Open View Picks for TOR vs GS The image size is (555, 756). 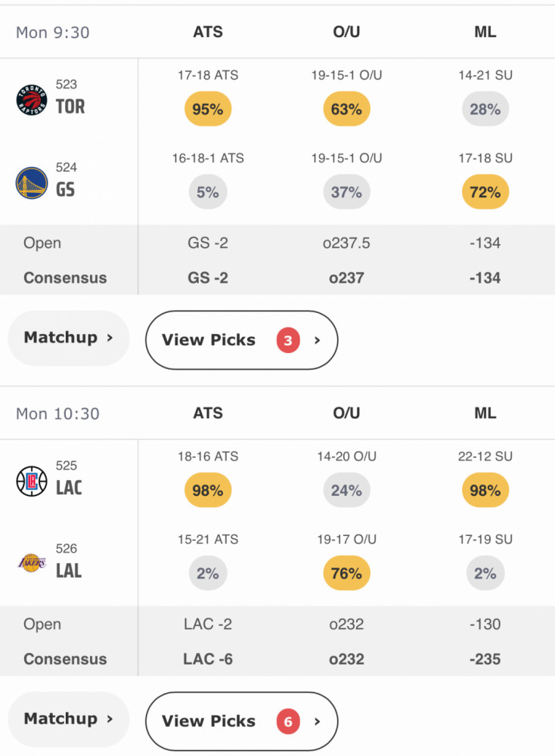[241, 340]
